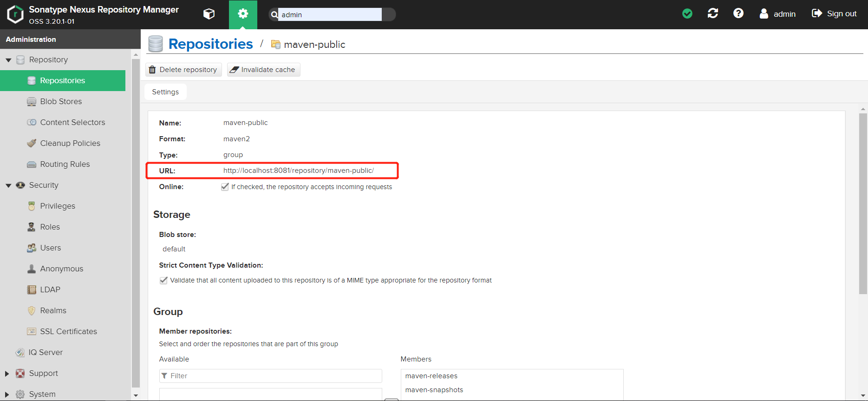Click the Sign out arrow icon
This screenshot has height=401, width=868.
[x=817, y=13]
